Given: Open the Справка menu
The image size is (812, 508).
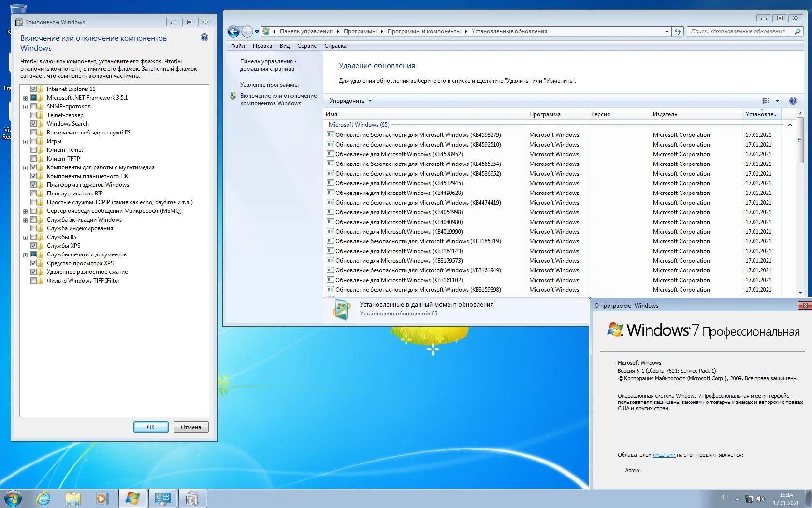Looking at the screenshot, I should tap(335, 46).
